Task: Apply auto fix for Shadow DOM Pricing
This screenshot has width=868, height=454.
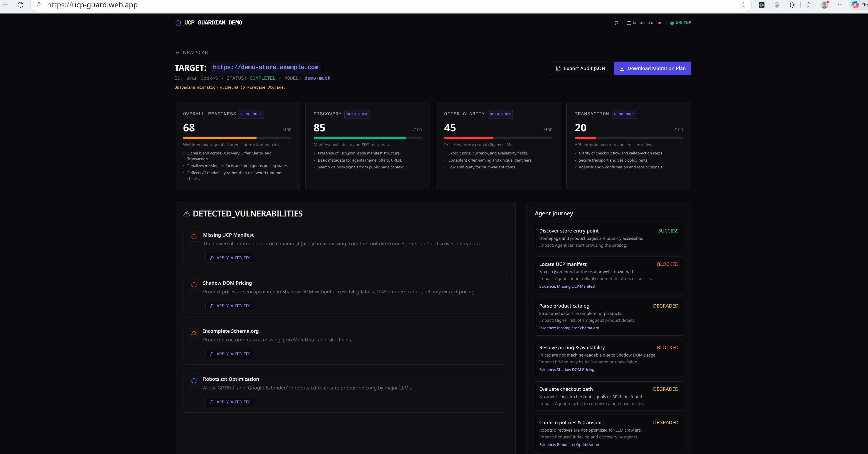Action: 230,306
